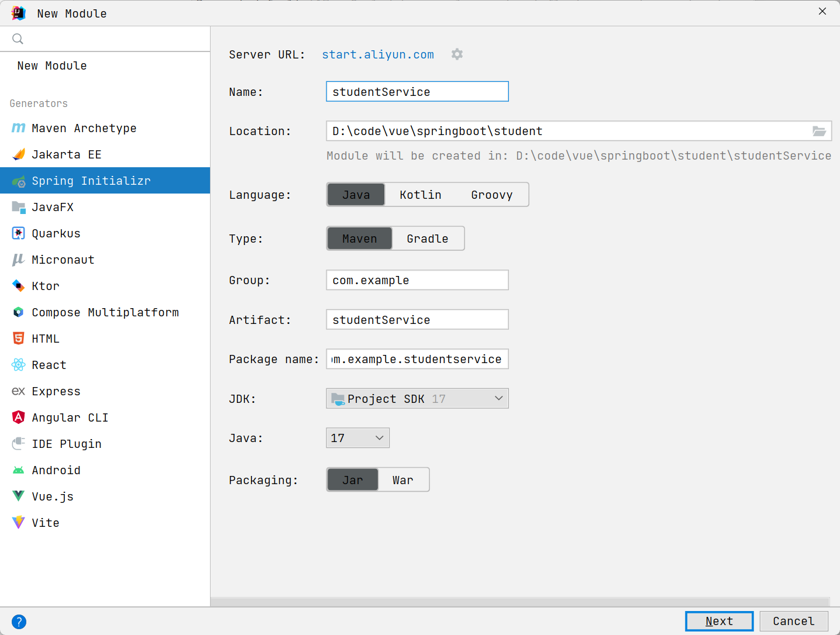Viewport: 840px width, 635px height.
Task: Click the Name field studentService
Action: tap(417, 92)
